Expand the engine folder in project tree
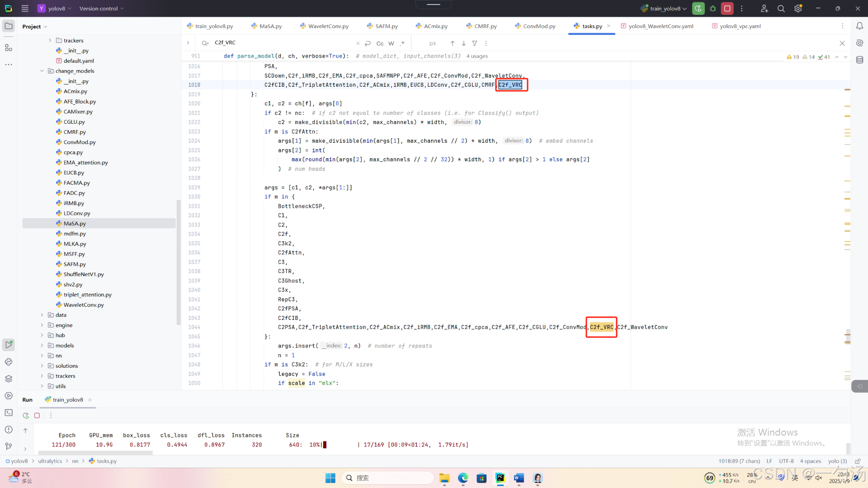 (42, 325)
